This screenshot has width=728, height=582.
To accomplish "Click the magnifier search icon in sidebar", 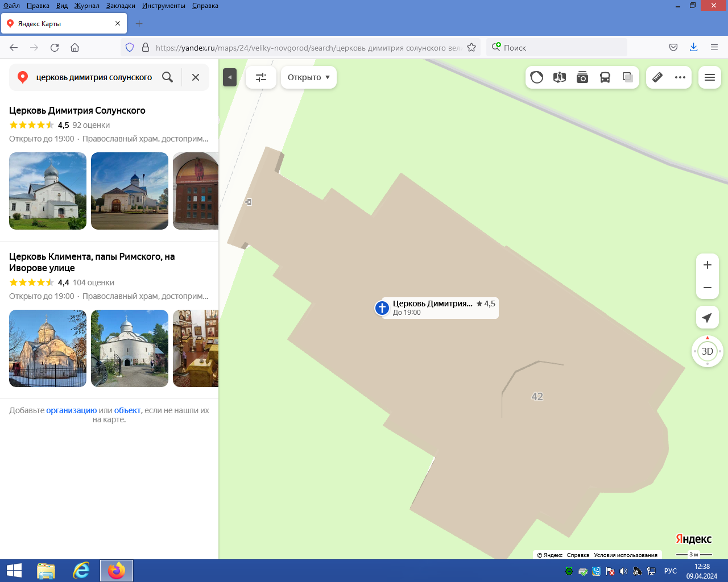I will click(167, 77).
